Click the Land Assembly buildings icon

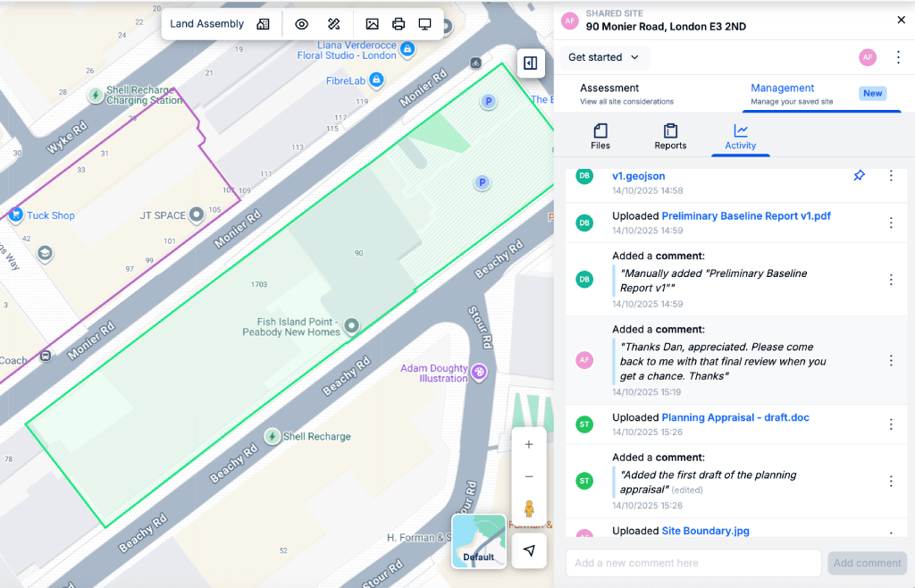click(x=263, y=24)
